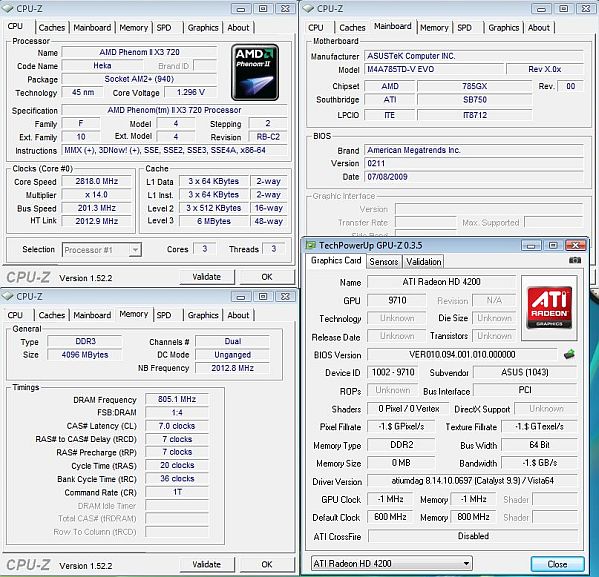
Task: Click the Specification AMD Phenom II X3 720 Processor
Action: [174, 110]
